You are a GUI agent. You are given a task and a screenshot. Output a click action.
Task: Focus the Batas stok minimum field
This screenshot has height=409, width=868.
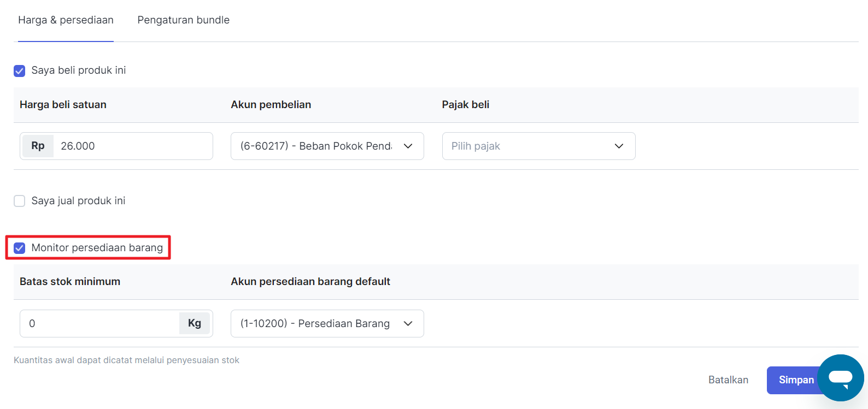click(101, 323)
